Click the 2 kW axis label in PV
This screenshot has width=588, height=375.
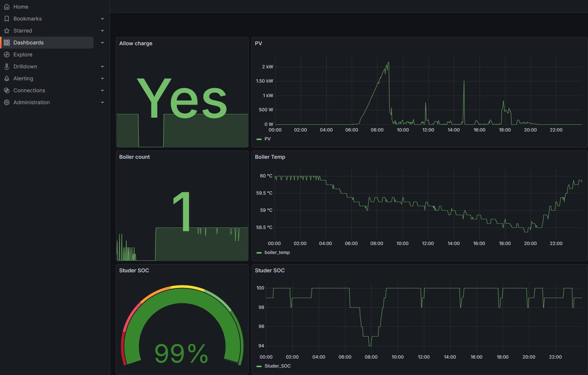click(268, 67)
